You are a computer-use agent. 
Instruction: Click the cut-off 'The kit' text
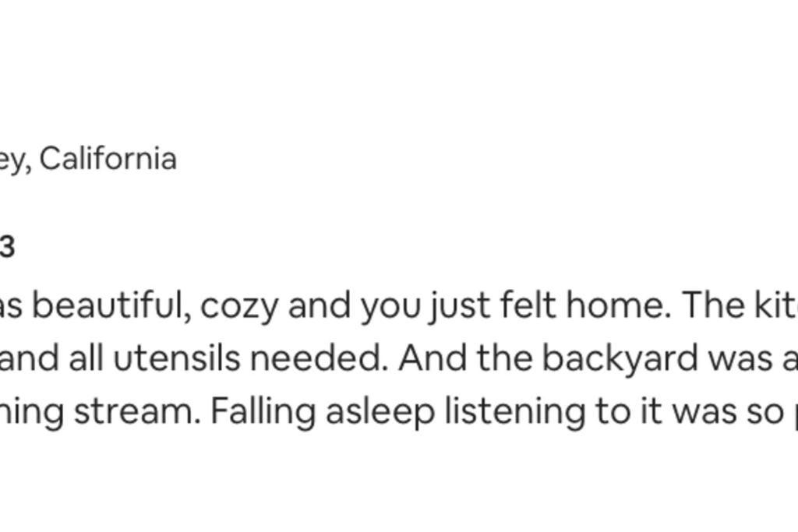pyautogui.click(x=740, y=305)
